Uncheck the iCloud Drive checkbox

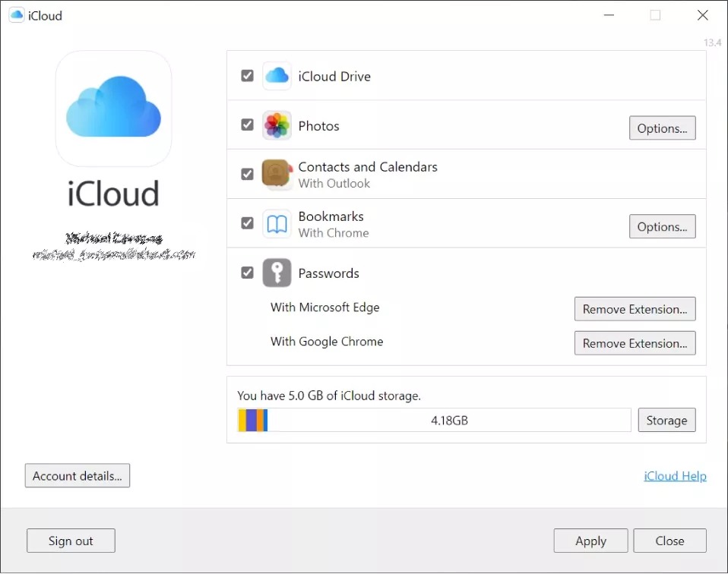click(248, 76)
